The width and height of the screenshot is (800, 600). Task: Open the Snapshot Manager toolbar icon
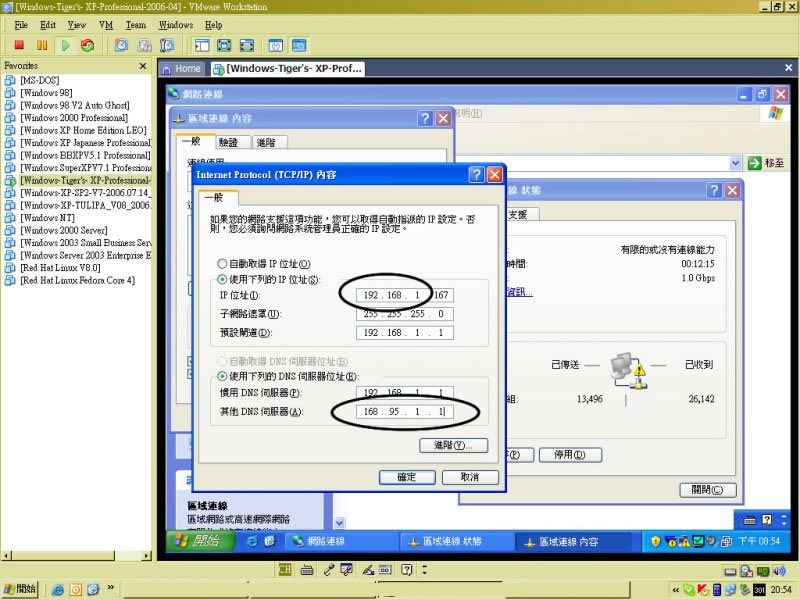pos(167,45)
